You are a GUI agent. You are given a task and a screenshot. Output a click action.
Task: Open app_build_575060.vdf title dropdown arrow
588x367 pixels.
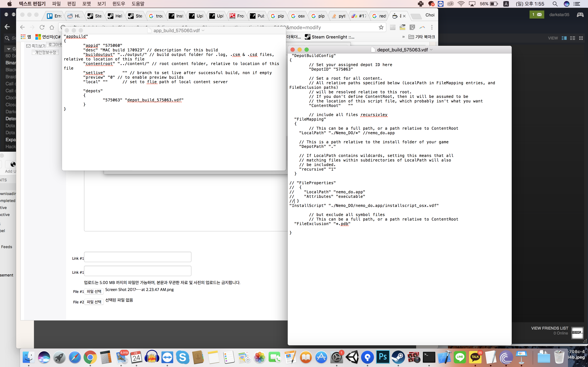click(203, 31)
